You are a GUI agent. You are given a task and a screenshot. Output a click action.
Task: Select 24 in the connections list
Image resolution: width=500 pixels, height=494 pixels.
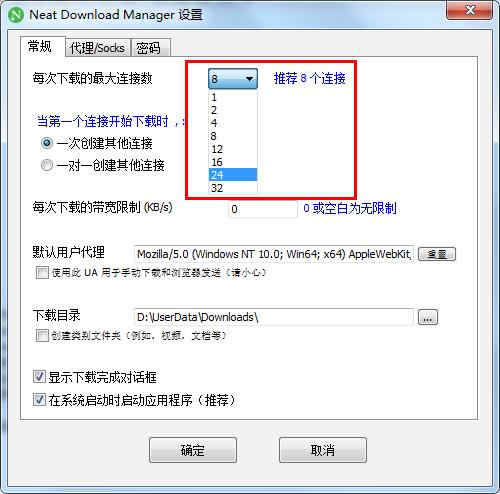pyautogui.click(x=233, y=175)
